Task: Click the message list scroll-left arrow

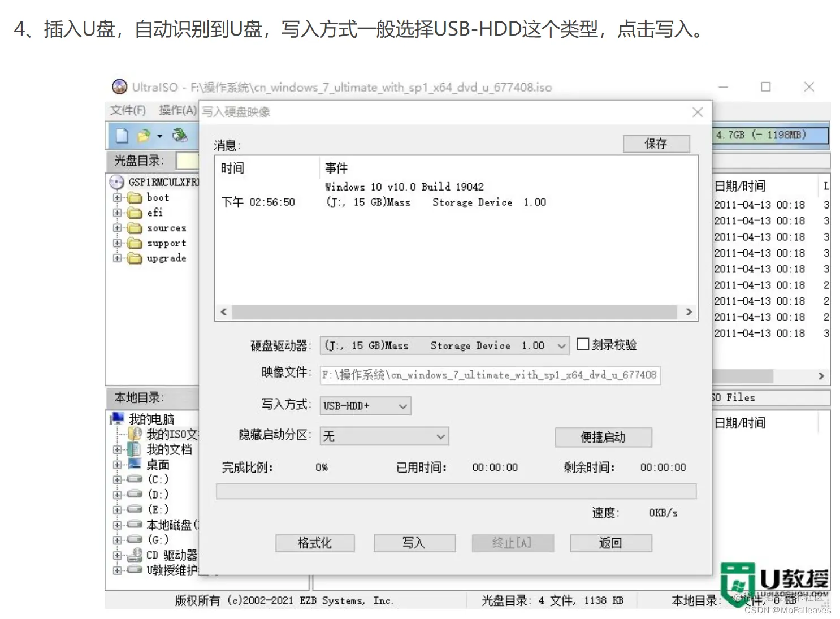Action: tap(224, 312)
